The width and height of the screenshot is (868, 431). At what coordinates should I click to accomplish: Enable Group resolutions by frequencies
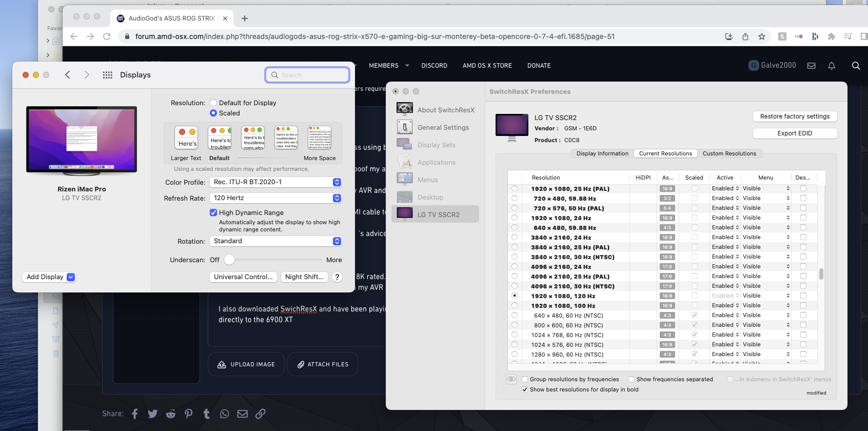tap(525, 379)
